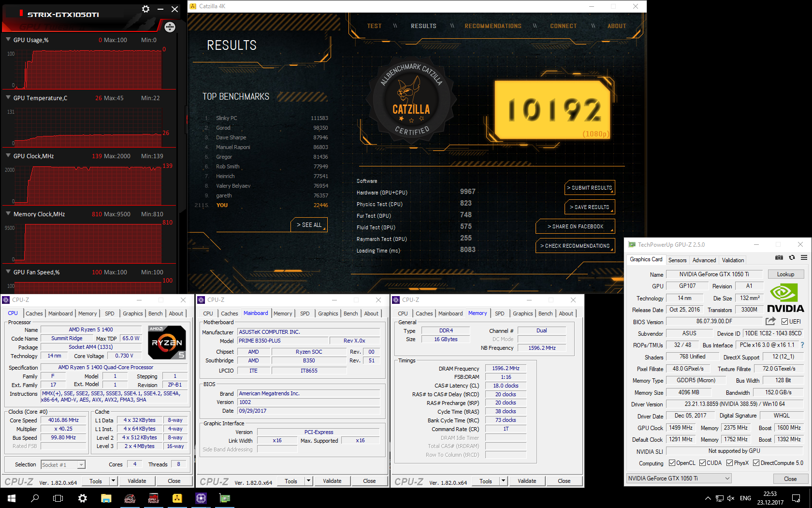The image size is (812, 508).
Task: Click Lookup button in GPU-Z
Action: (785, 274)
